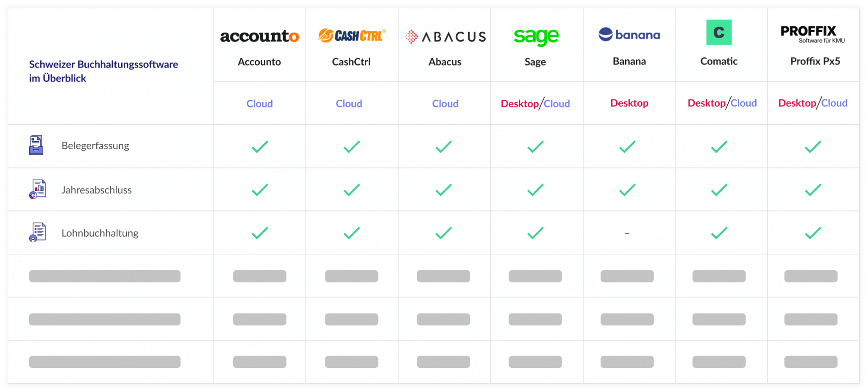Click the Cloud label under Accounto
The height and width of the screenshot is (392, 868).
tap(259, 104)
